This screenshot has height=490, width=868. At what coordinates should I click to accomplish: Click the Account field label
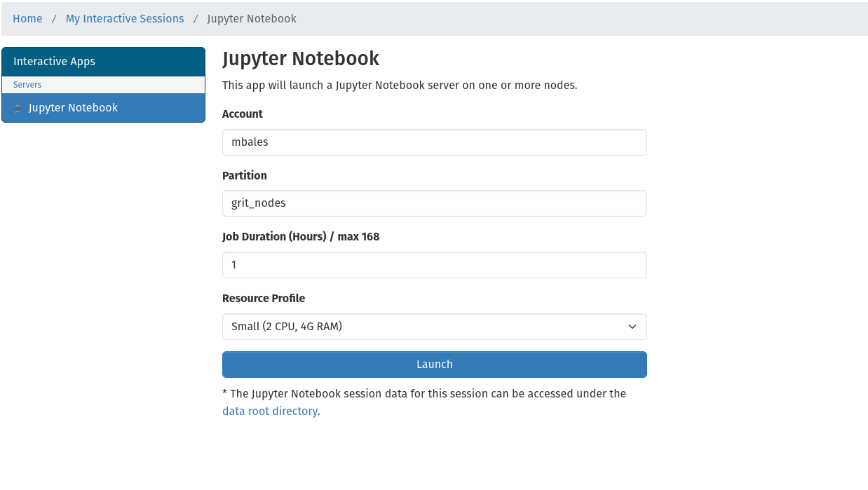click(243, 114)
